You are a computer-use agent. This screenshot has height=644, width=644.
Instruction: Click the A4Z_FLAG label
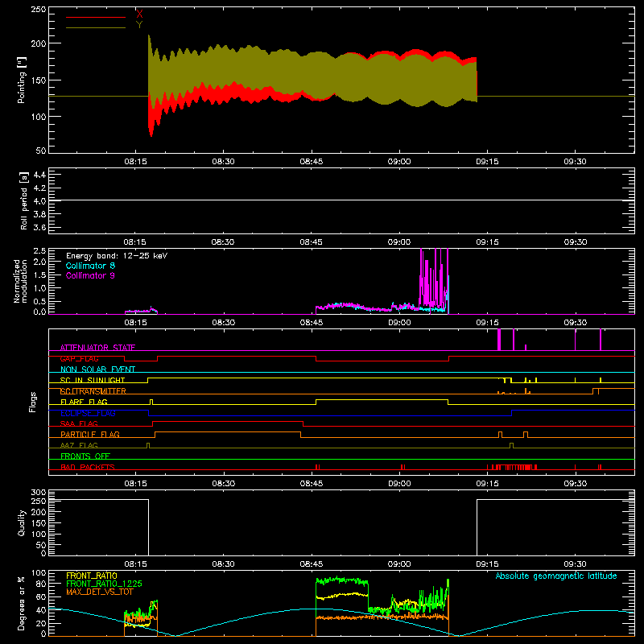79,445
